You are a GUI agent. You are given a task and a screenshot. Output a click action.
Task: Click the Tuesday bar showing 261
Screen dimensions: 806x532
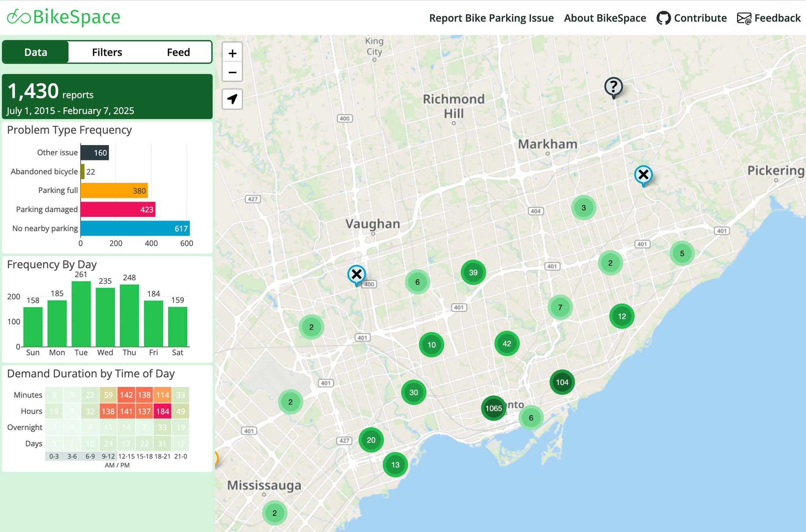(x=81, y=314)
